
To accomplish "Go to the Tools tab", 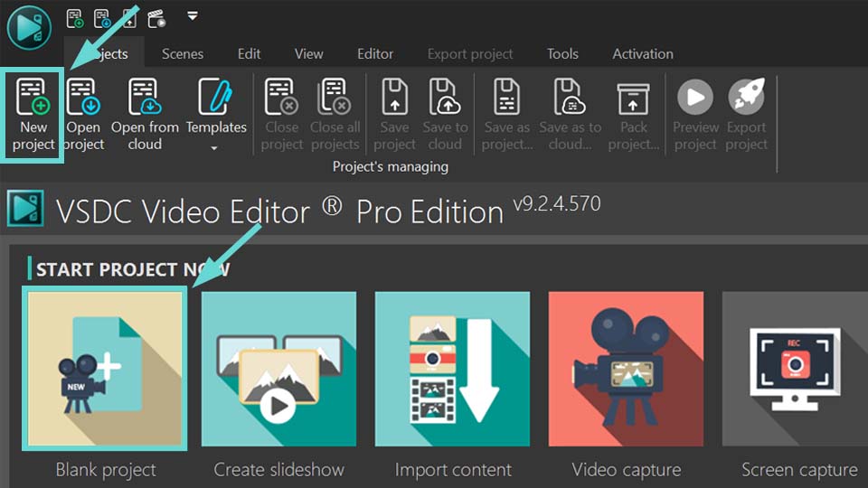I will 562,54.
